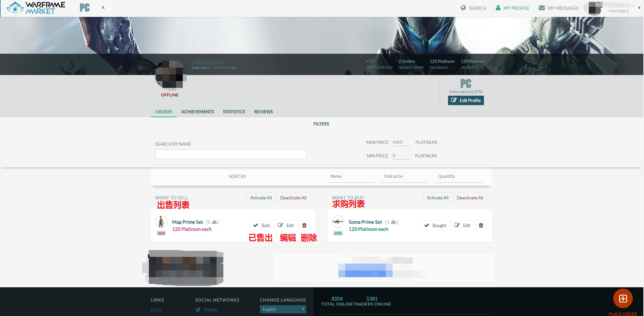Click the '120 Platinum each' price under Mag Prime

[192, 229]
